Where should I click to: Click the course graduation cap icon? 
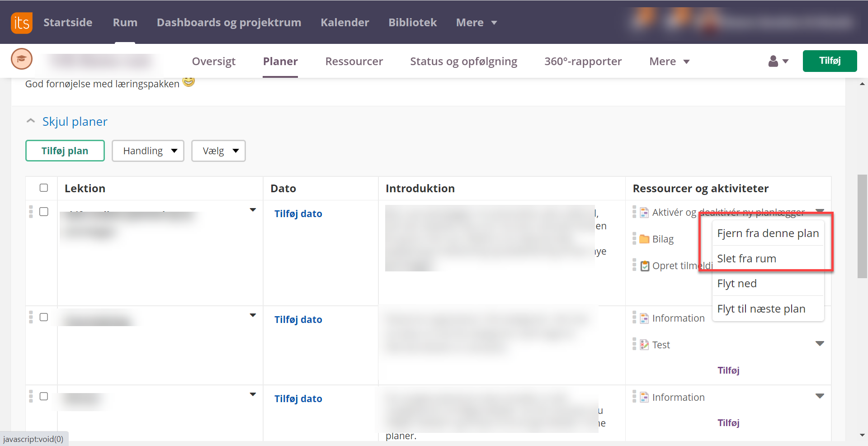click(21, 59)
